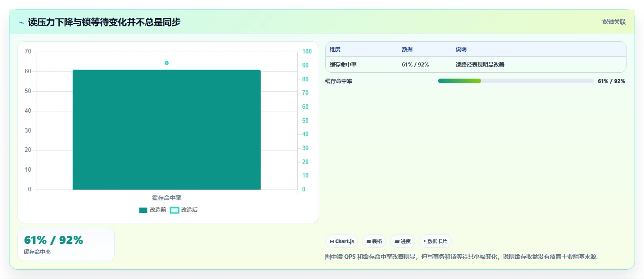The height and width of the screenshot is (279, 644).
Task: Click the lightning icon beside the title
Action: point(21,22)
